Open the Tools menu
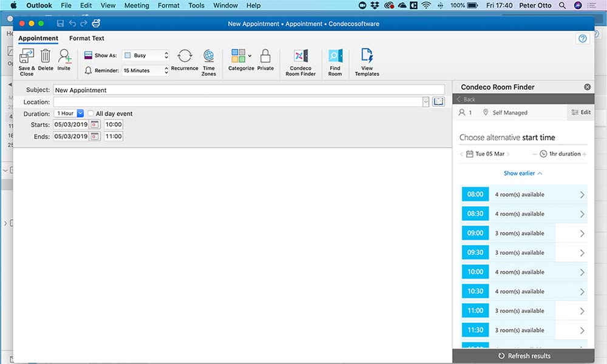 196,5
